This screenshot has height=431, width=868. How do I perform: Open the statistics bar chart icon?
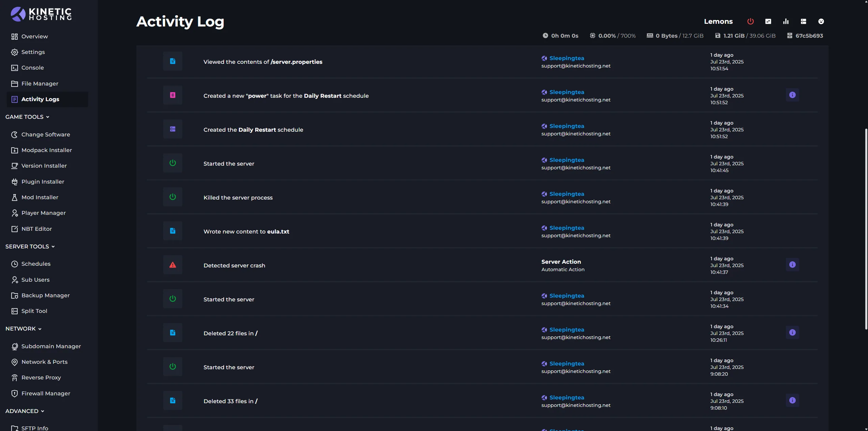[x=786, y=21]
